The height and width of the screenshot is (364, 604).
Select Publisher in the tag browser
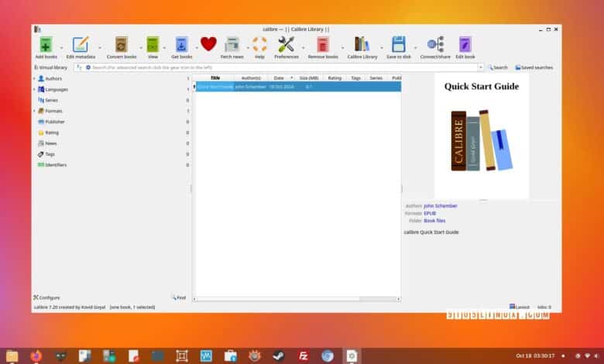[x=55, y=122]
